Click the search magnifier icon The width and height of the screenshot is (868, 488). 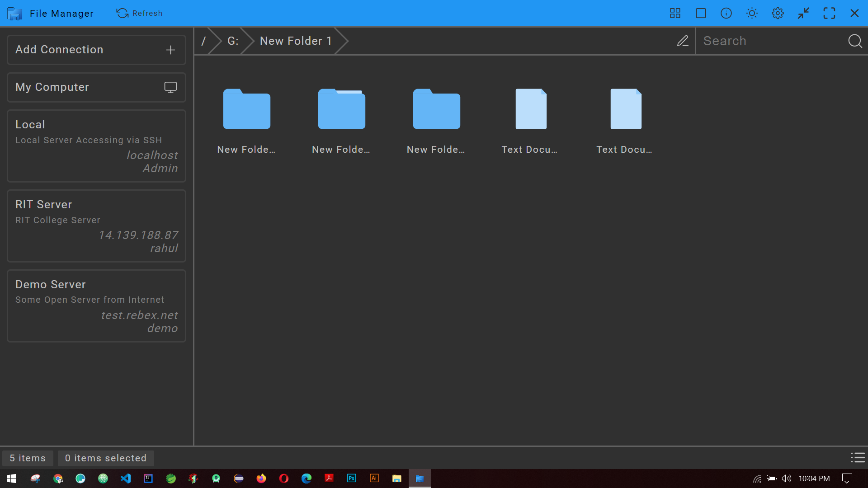(x=855, y=41)
